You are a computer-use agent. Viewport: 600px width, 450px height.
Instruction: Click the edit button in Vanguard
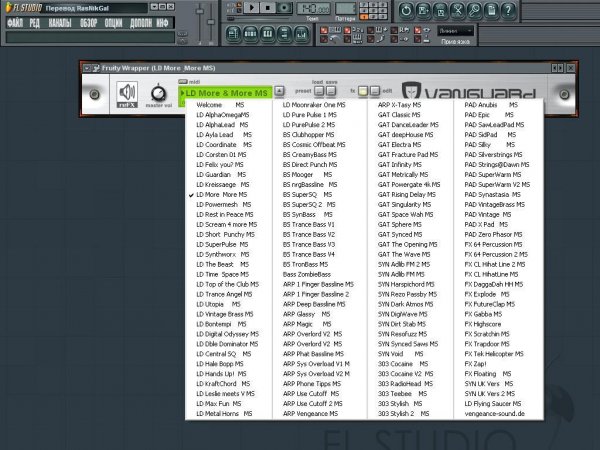point(375,91)
